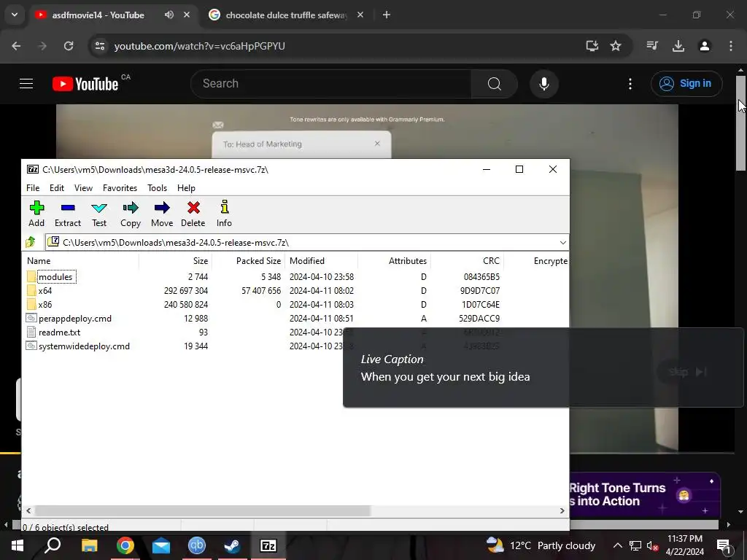View site information icon in address bar
The height and width of the screenshot is (560, 747).
(99, 46)
